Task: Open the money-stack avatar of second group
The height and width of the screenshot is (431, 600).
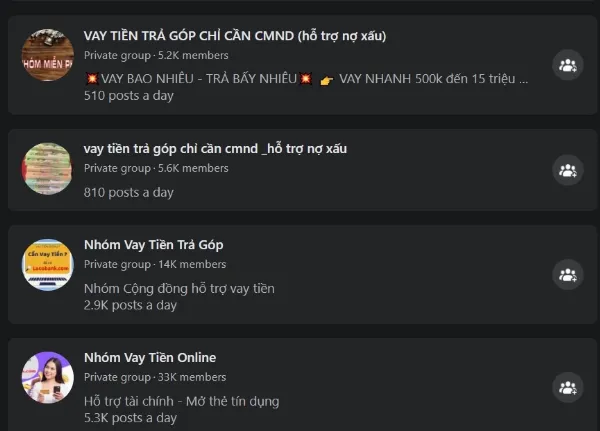Action: (x=47, y=168)
